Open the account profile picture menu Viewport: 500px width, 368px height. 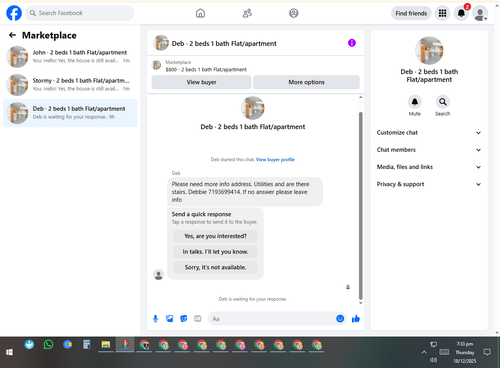coord(480,14)
